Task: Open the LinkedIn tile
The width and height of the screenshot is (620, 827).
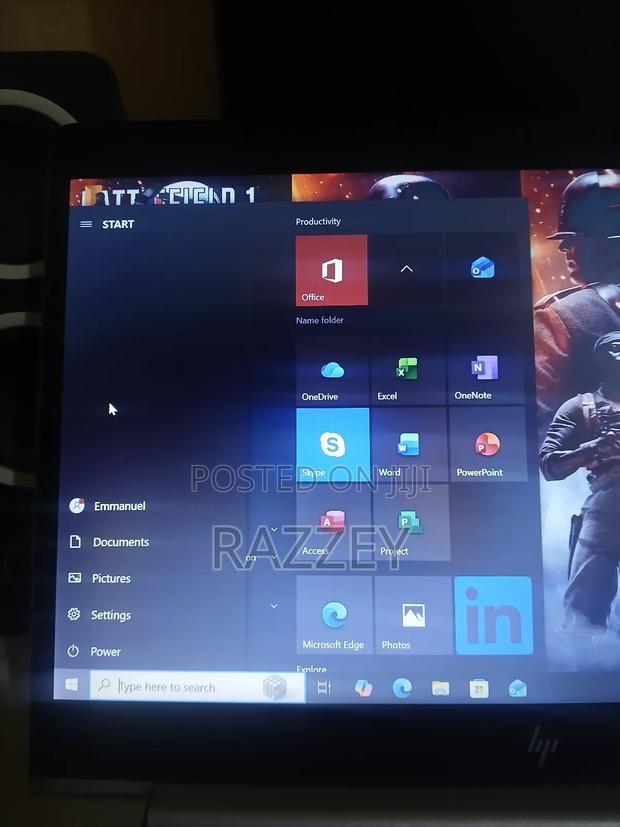Action: 494,615
